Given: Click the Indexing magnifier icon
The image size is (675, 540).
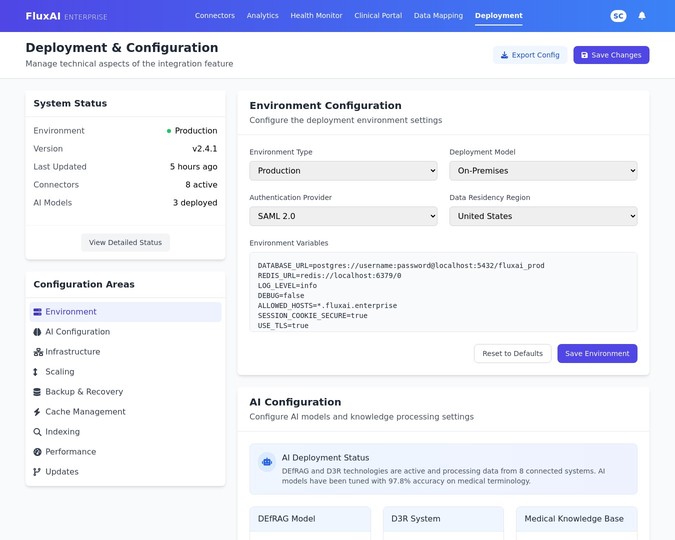Looking at the screenshot, I should (37, 432).
